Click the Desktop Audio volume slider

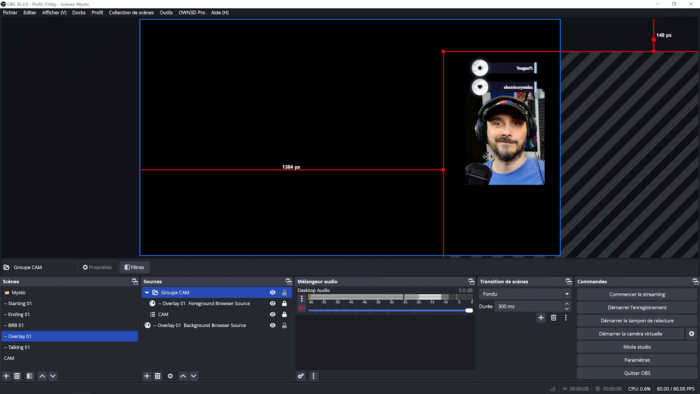[390, 310]
